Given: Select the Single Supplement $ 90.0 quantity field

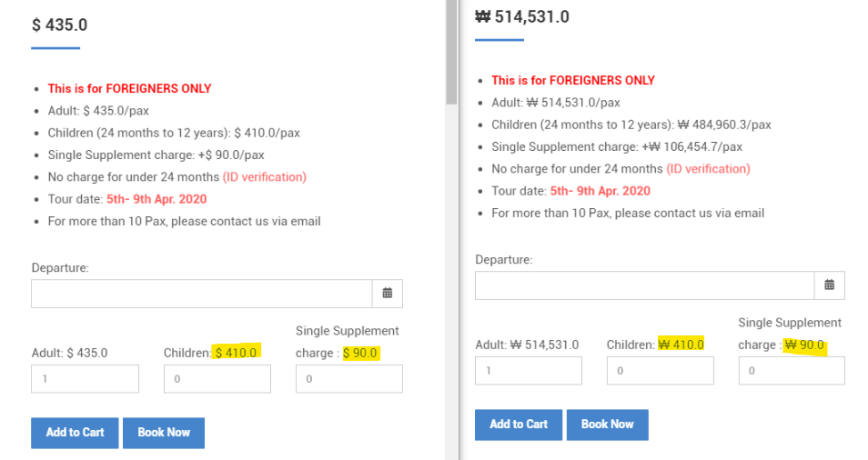Looking at the screenshot, I should tap(348, 379).
